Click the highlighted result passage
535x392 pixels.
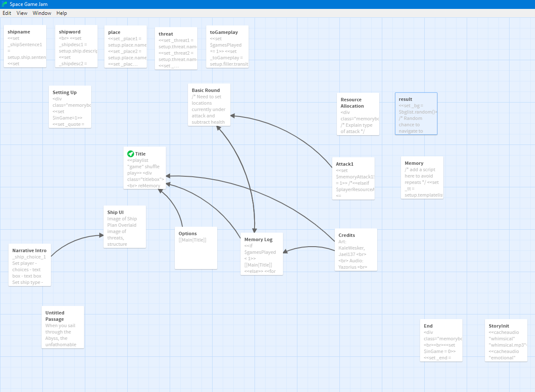[x=416, y=114]
